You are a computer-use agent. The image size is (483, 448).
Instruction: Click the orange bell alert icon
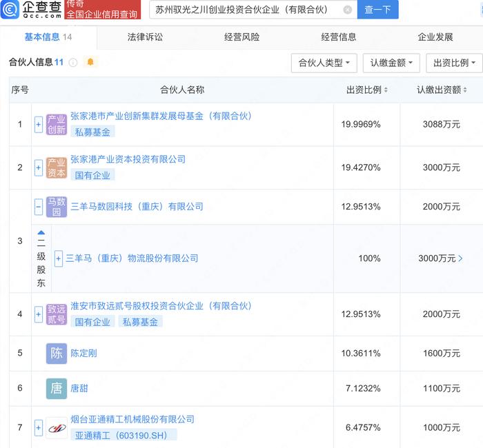(90, 62)
